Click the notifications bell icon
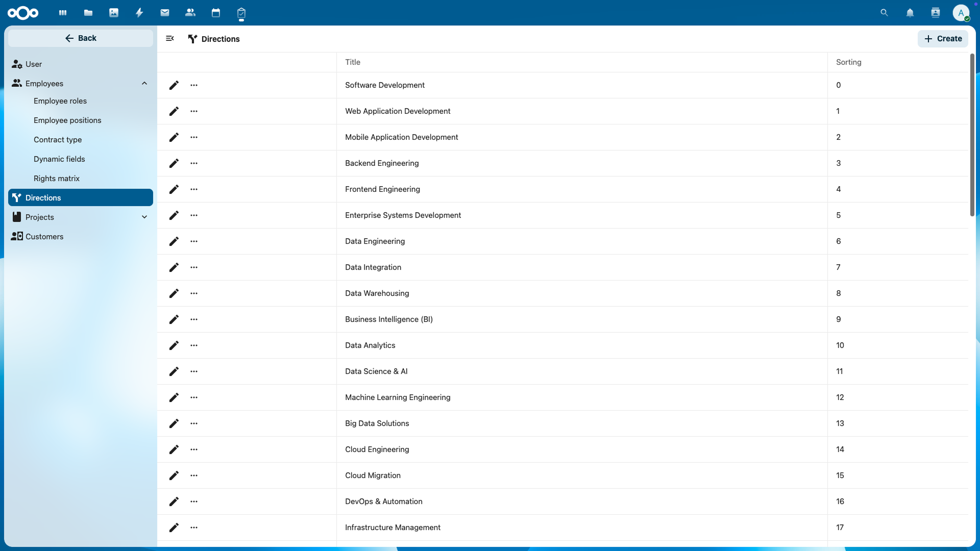Image resolution: width=980 pixels, height=551 pixels. [x=910, y=13]
